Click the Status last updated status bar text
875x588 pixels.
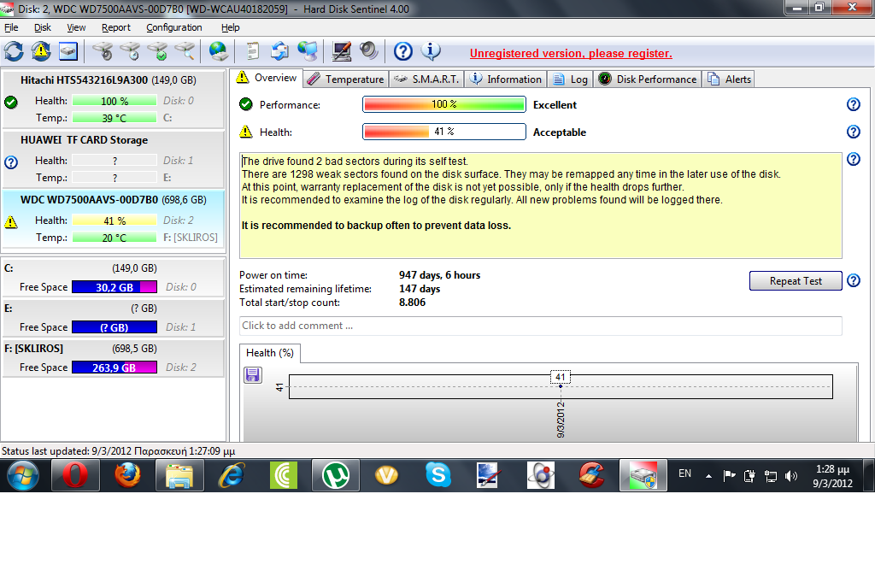coord(118,450)
